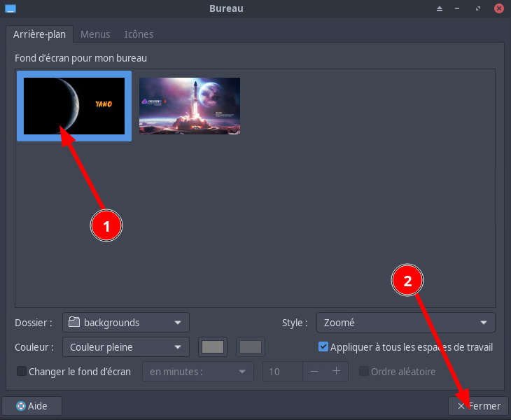
Task: Pick the first gray color swatch
Action: pyautogui.click(x=212, y=346)
